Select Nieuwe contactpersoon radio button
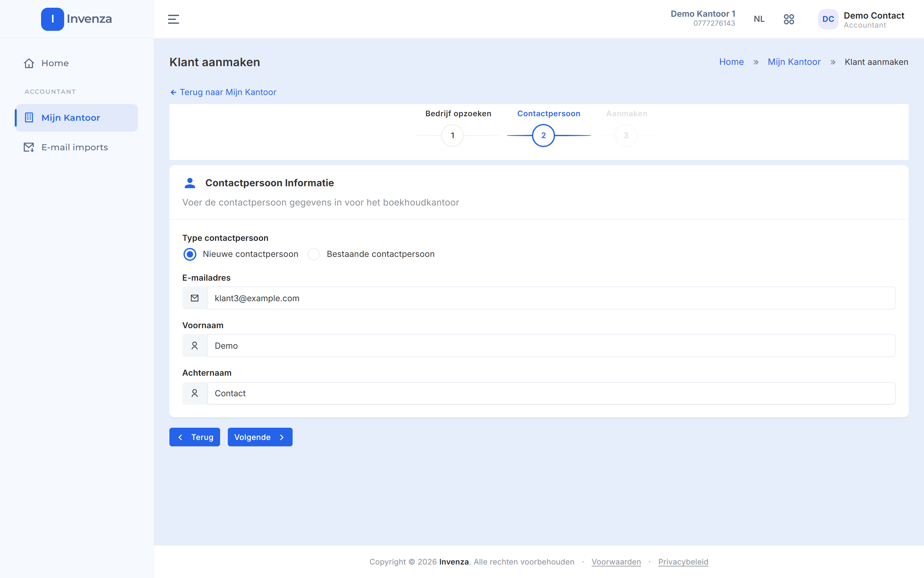This screenshot has width=924, height=578. 190,254
